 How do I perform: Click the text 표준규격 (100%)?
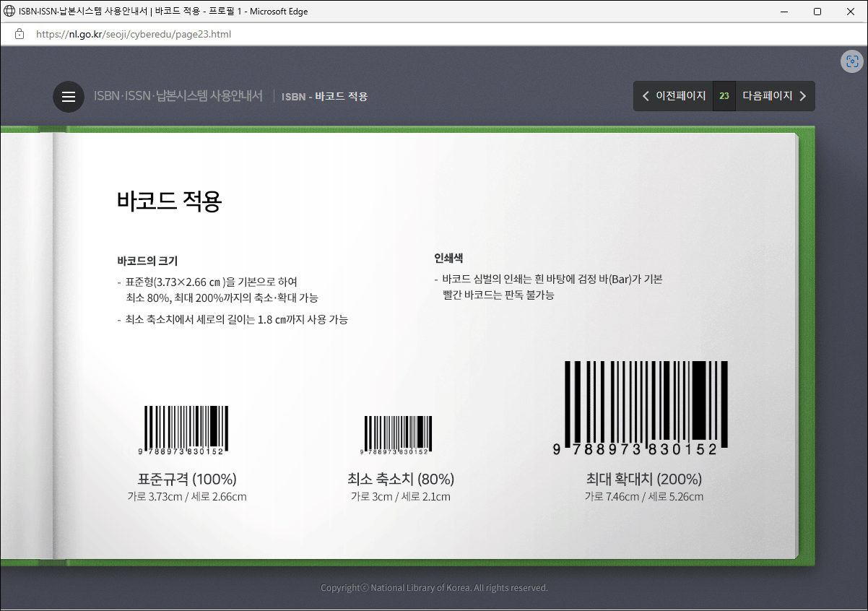pos(187,479)
